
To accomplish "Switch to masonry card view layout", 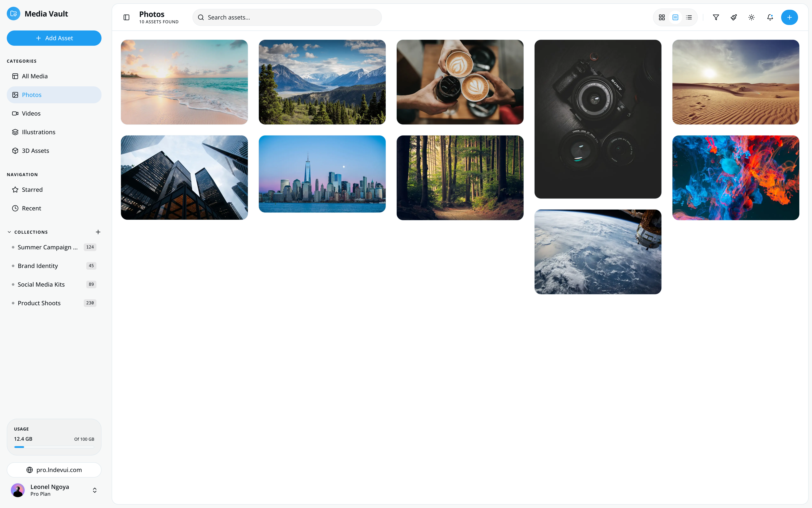I will pos(675,17).
